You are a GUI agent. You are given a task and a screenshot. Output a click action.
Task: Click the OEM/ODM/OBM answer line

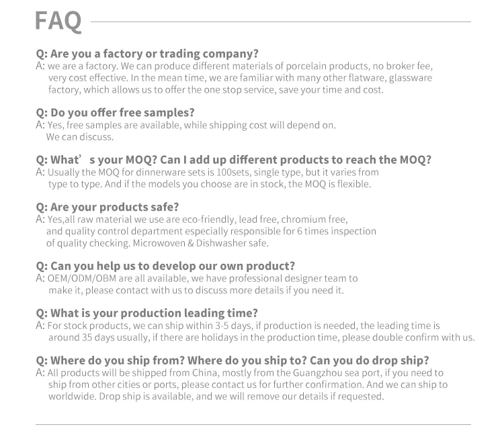coord(202,278)
